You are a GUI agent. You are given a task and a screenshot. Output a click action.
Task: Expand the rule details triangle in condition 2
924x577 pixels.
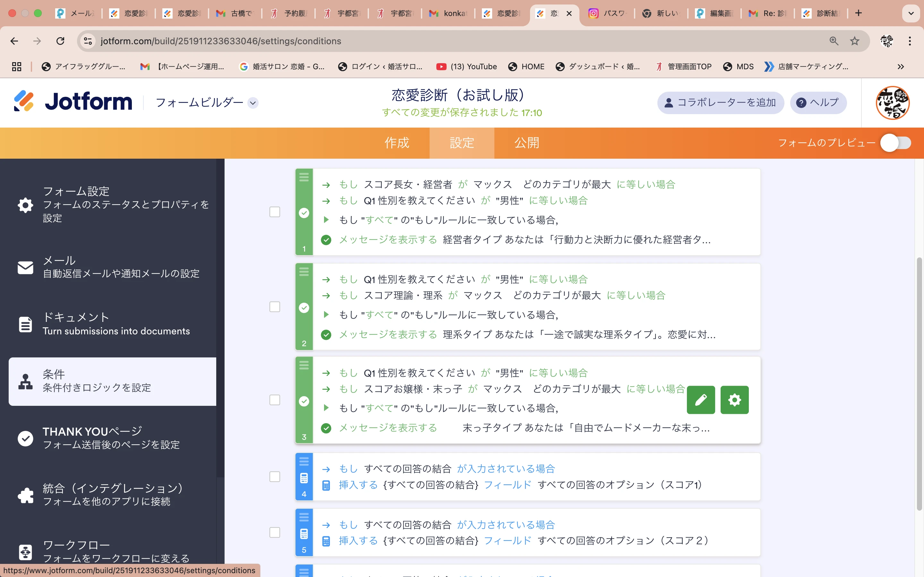327,314
